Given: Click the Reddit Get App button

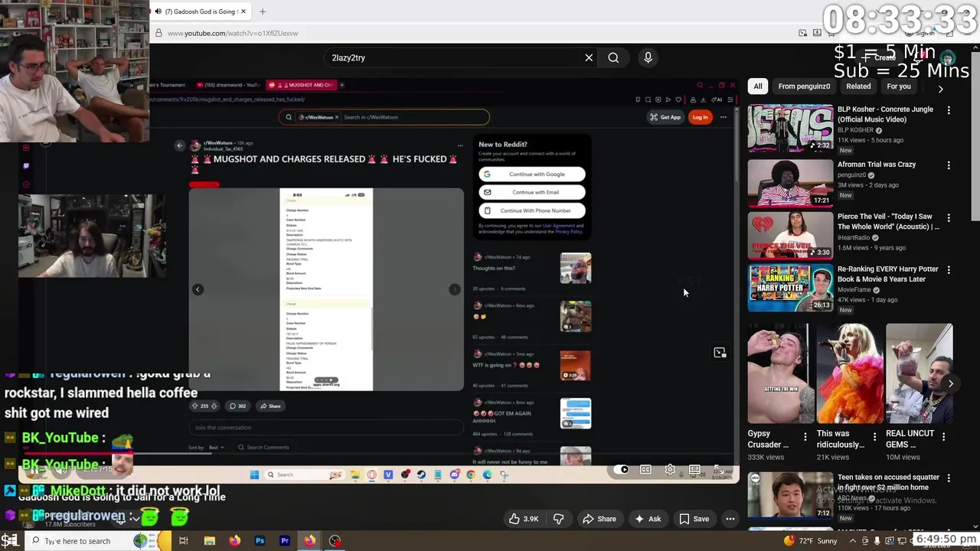Looking at the screenshot, I should tap(665, 117).
